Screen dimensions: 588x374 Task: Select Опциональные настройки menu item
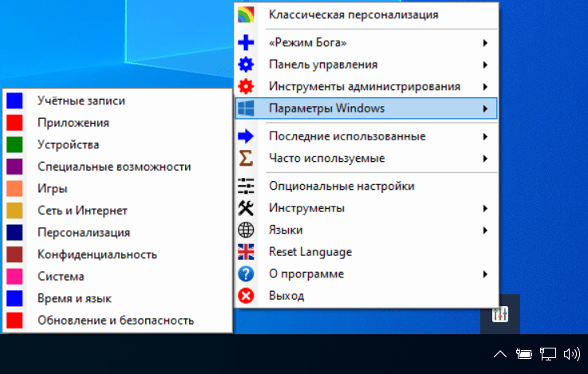(366, 187)
